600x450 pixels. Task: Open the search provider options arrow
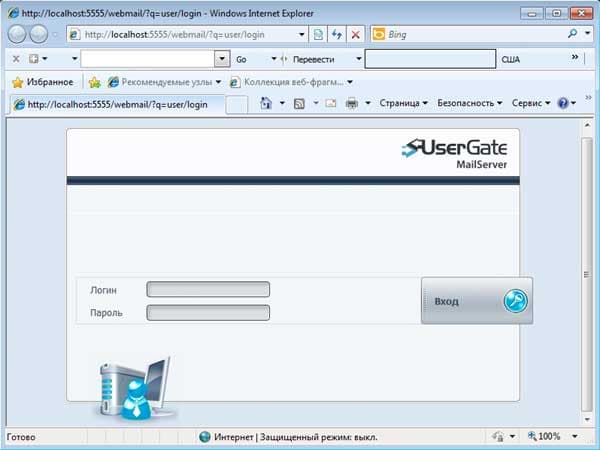(588, 34)
